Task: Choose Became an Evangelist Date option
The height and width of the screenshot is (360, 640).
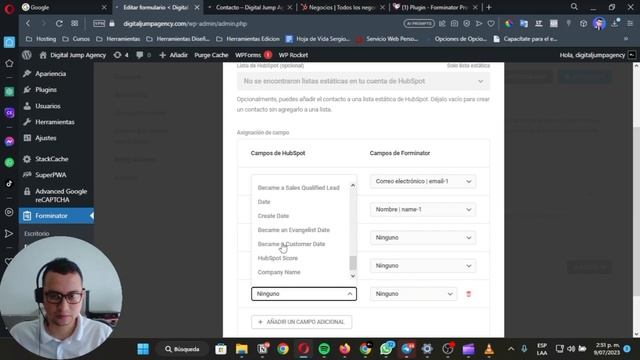Action: click(x=293, y=230)
